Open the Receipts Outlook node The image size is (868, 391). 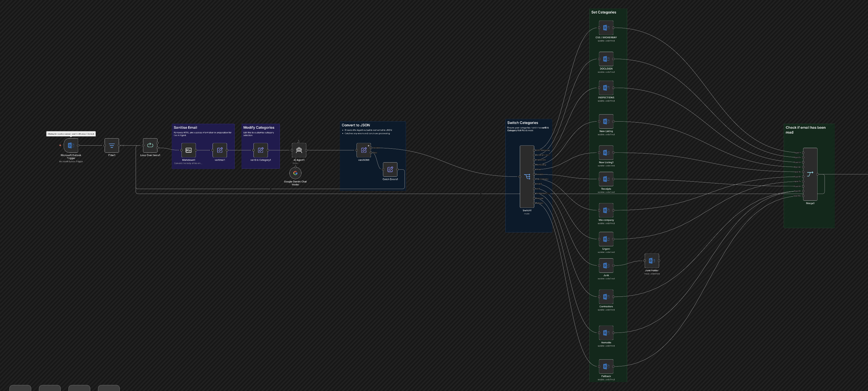[606, 179]
